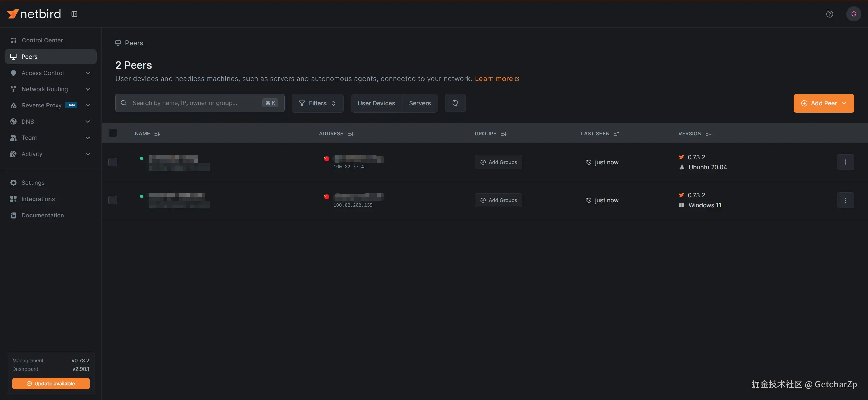The width and height of the screenshot is (868, 400).
Task: Open Control Center from the sidebar
Action: point(51,40)
